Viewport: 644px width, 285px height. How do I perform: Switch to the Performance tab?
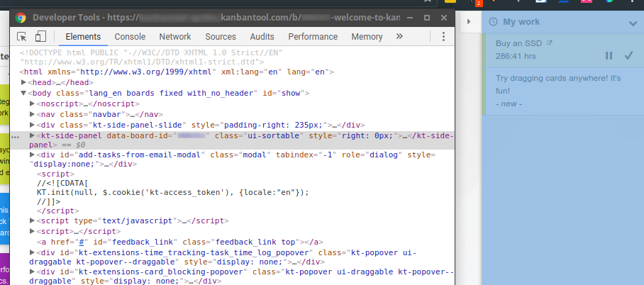[313, 37]
